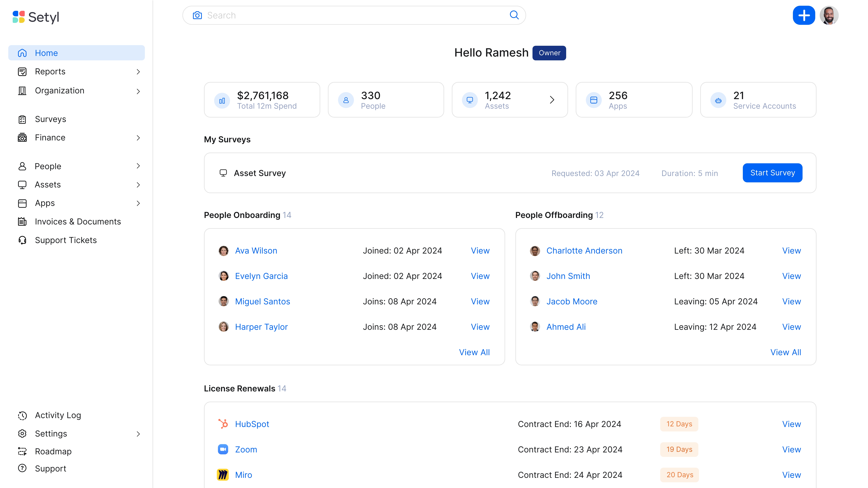The width and height of the screenshot is (868, 488).
Task: Click the HubSpot logo in License Renewals
Action: click(223, 424)
